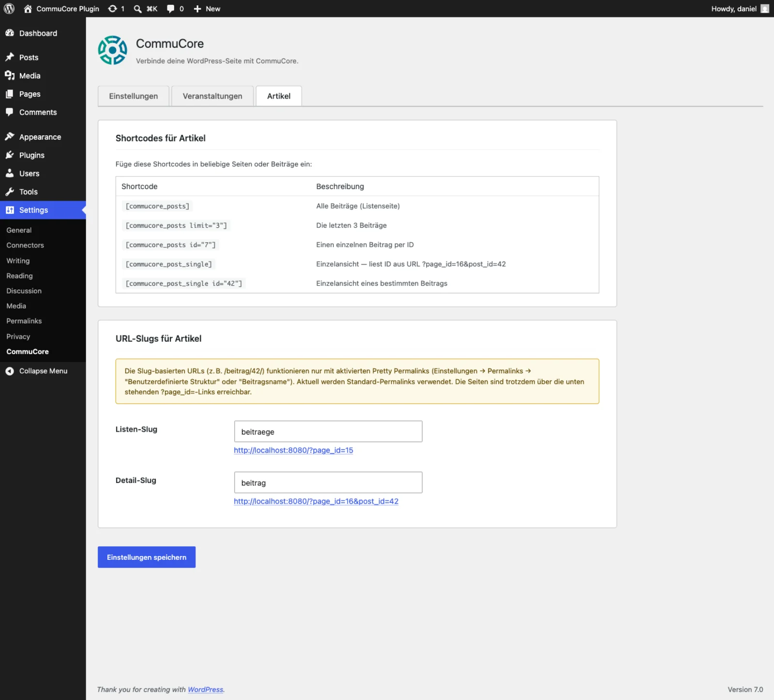Open the comments bubble icon in admin bar
The width and height of the screenshot is (774, 700).
point(170,9)
